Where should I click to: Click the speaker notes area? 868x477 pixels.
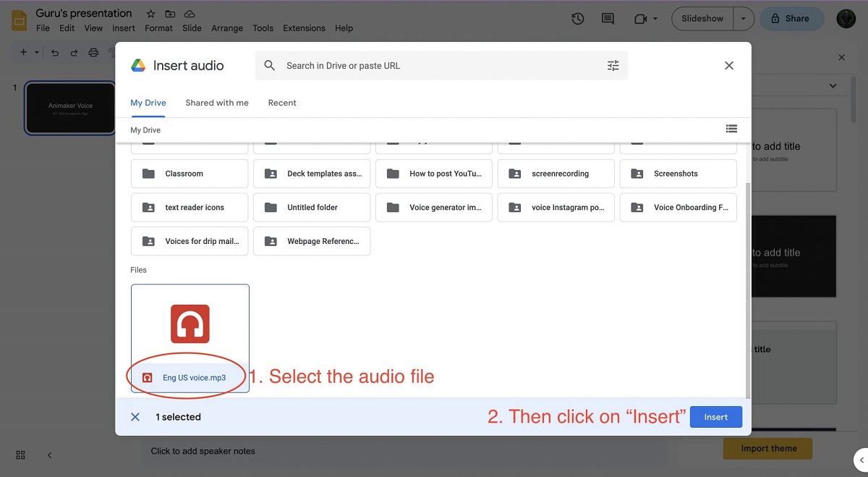[x=405, y=451]
